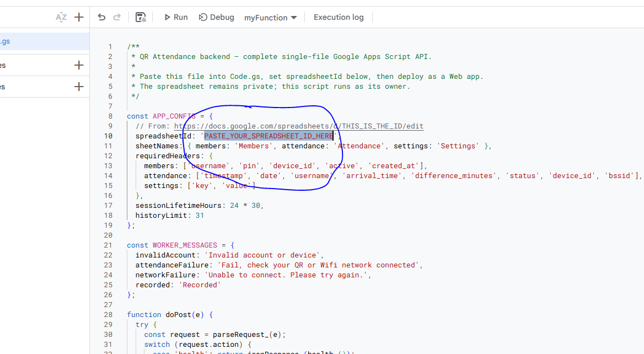Image resolution: width=644 pixels, height=354 pixels.
Task: Open the myFunction selector dropdown
Action: coord(270,18)
